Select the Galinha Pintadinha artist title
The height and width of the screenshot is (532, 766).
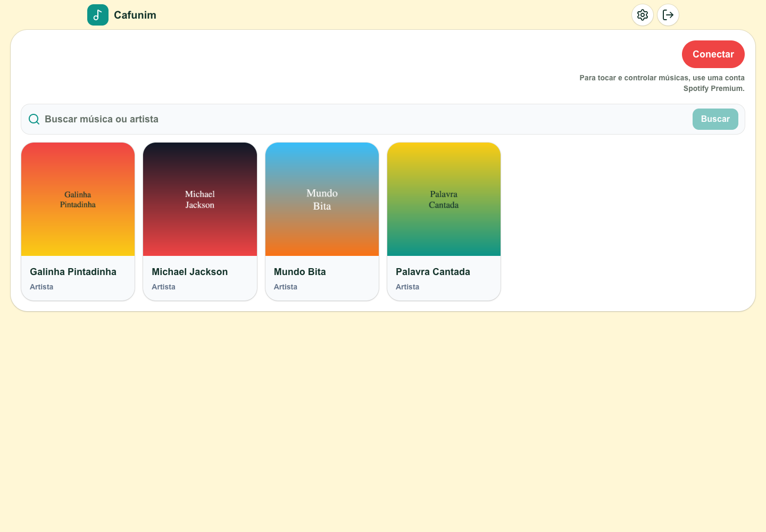point(73,272)
